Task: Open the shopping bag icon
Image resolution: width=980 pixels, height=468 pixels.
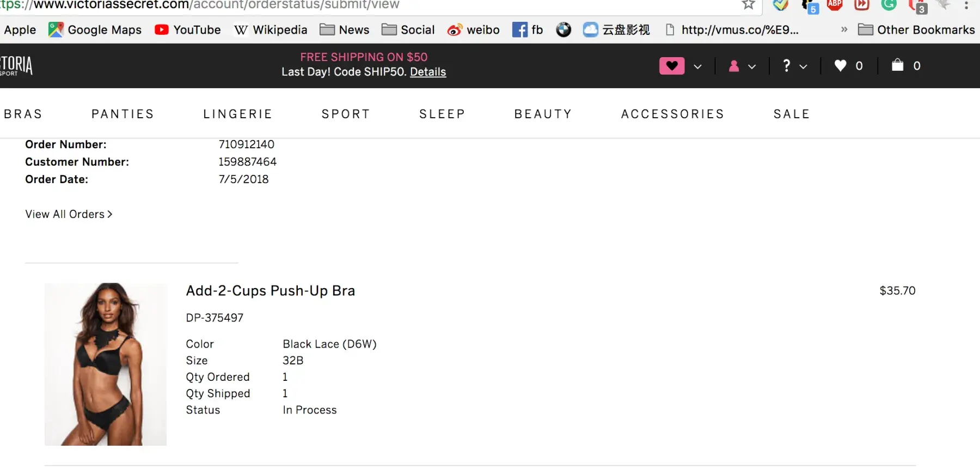Action: [x=897, y=65]
